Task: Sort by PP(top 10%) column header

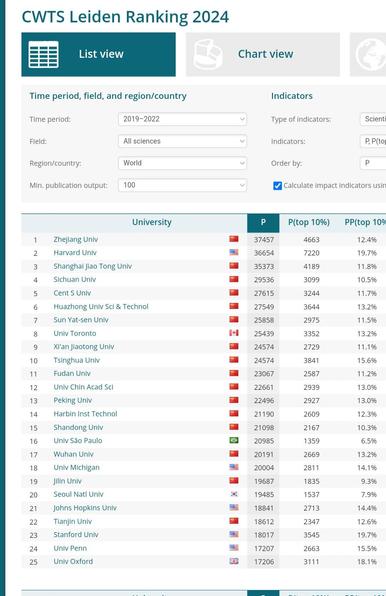Action: [x=365, y=223]
